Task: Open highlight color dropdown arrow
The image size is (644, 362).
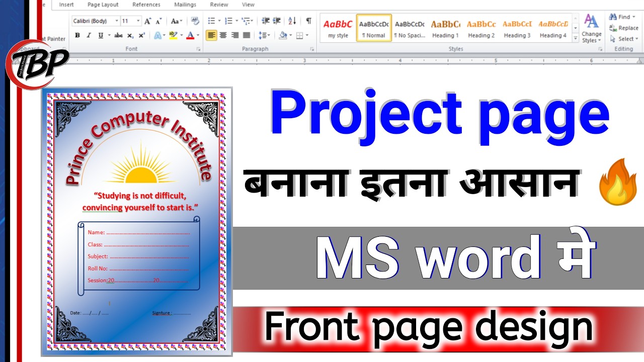Action: tap(181, 35)
